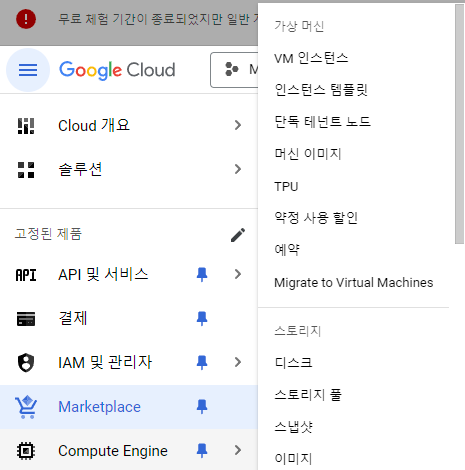Click the 스토리지 section heading
Image resolution: width=465 pixels, height=470 pixels.
coord(297,331)
